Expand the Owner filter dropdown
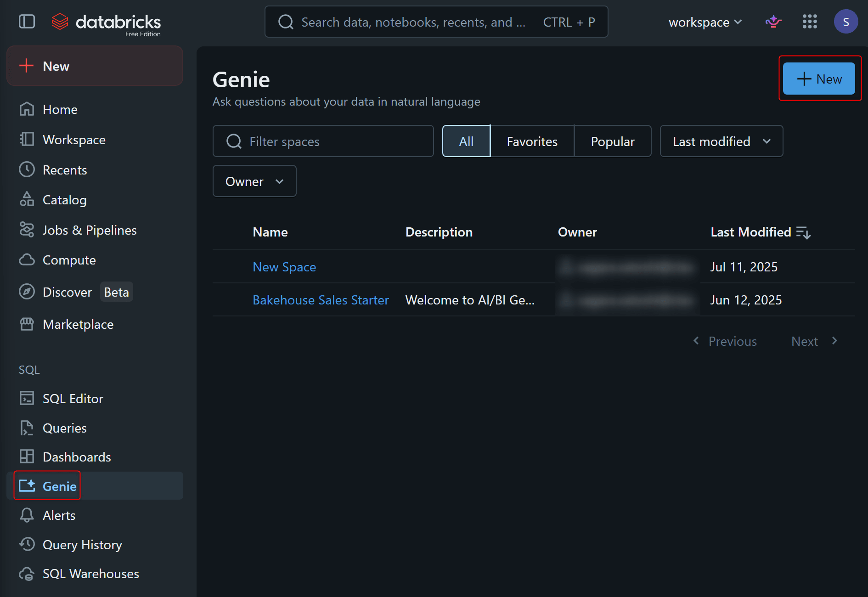868x597 pixels. [x=254, y=181]
